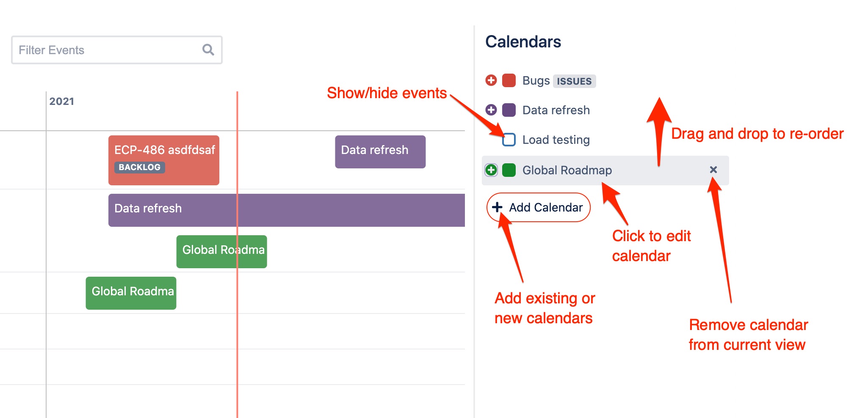This screenshot has width=868, height=418.
Task: Click the red plus icon next to Bugs
Action: pos(491,80)
